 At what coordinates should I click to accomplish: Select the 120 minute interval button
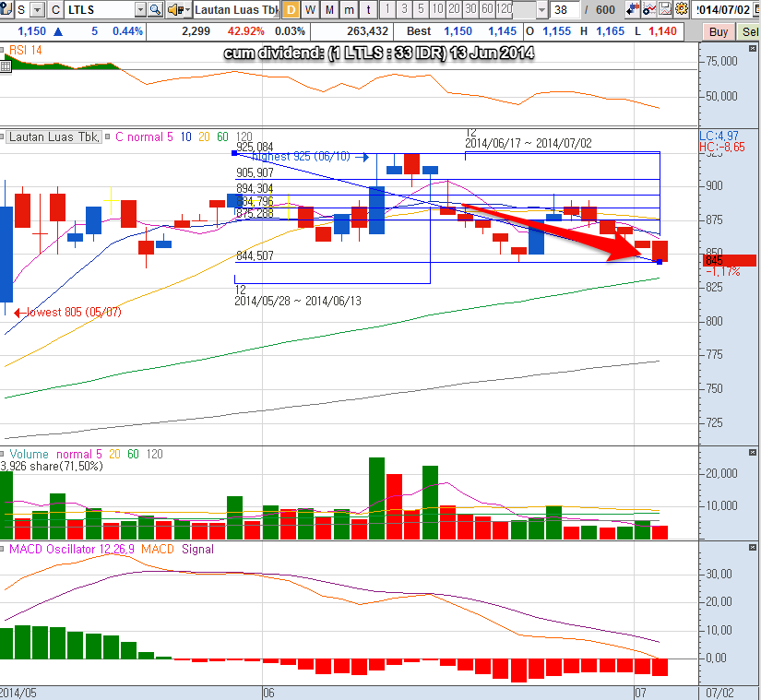505,9
